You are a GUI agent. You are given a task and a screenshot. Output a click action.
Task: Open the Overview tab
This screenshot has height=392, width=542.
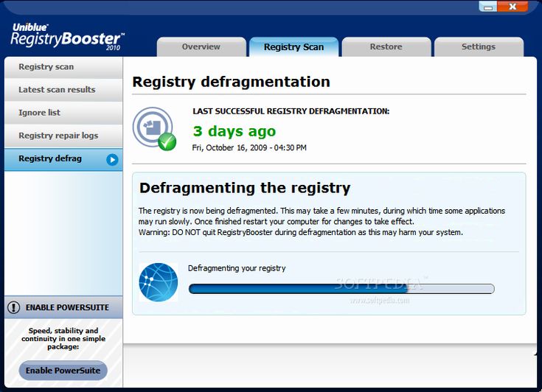pyautogui.click(x=201, y=47)
